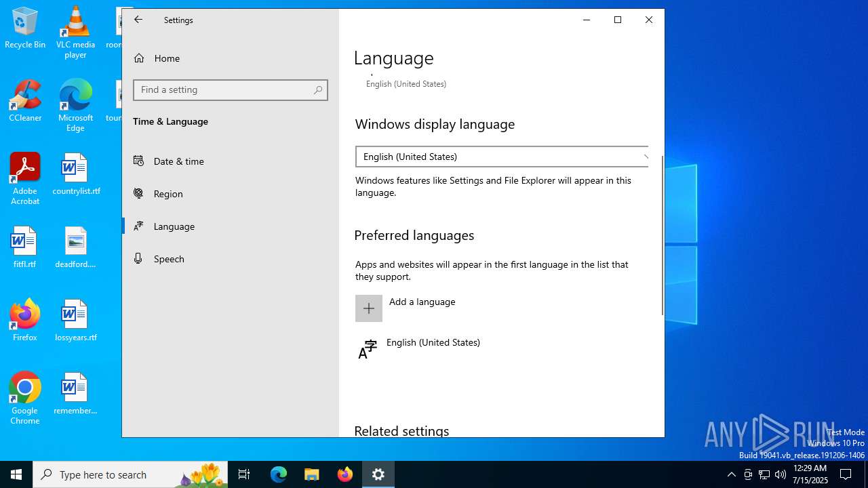Select the deadford image file on desktop
The width and height of the screenshot is (868, 488).
(x=75, y=247)
